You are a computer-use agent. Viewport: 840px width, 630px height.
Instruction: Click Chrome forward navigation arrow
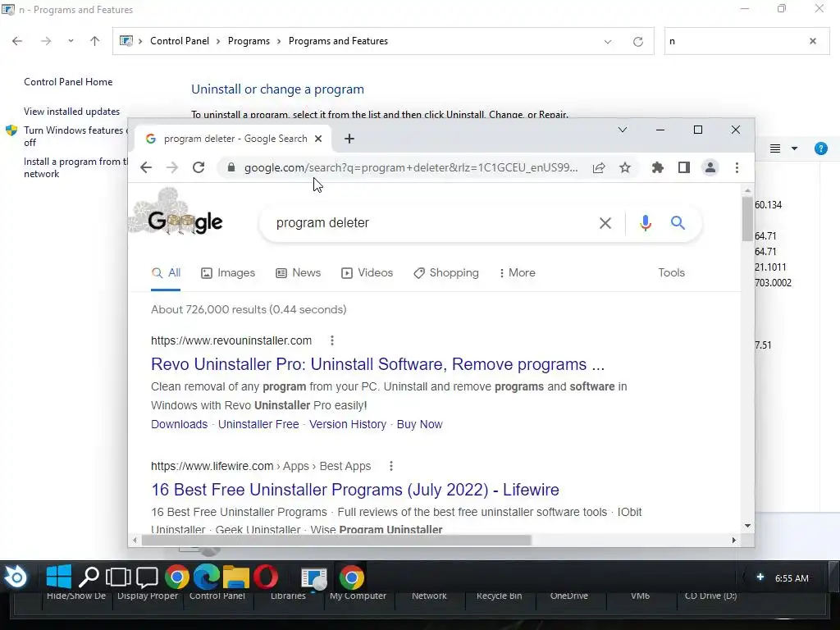[172, 167]
